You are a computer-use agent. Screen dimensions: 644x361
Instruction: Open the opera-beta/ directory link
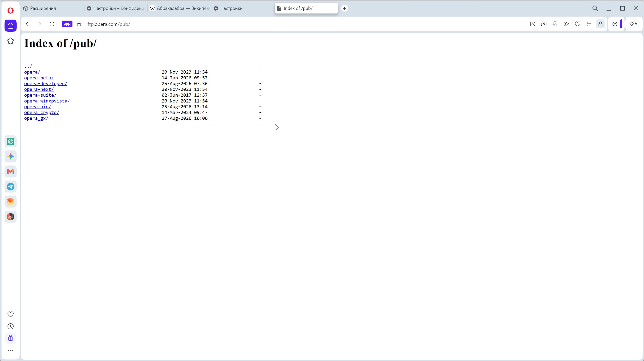pos(39,78)
